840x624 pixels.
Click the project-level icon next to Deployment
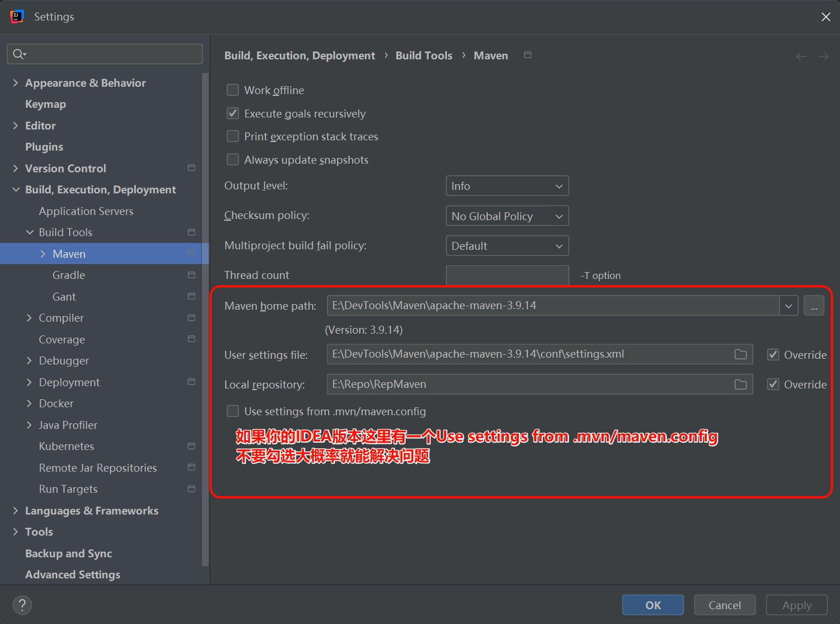[x=192, y=382]
